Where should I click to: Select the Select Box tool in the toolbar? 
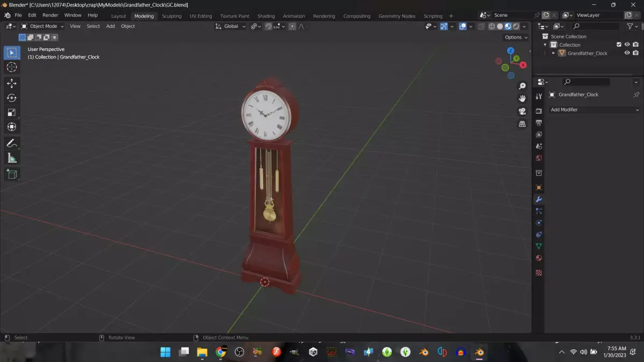click(x=12, y=53)
